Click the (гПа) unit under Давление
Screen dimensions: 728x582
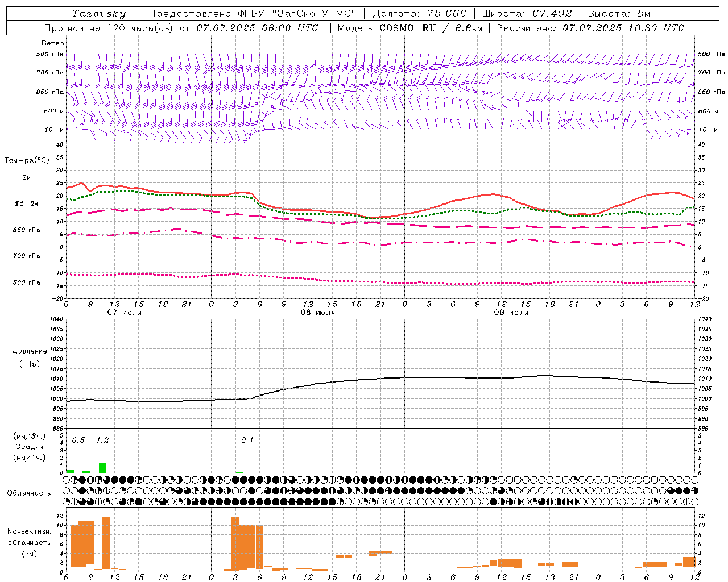30,364
